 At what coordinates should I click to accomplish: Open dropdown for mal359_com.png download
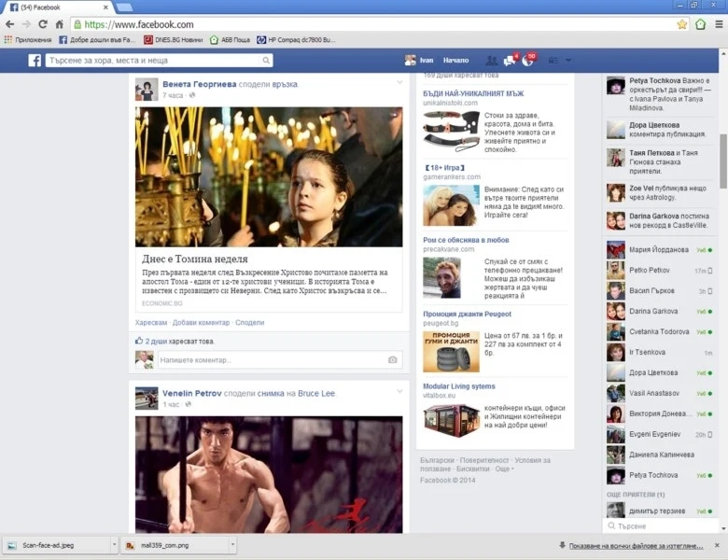point(232,545)
